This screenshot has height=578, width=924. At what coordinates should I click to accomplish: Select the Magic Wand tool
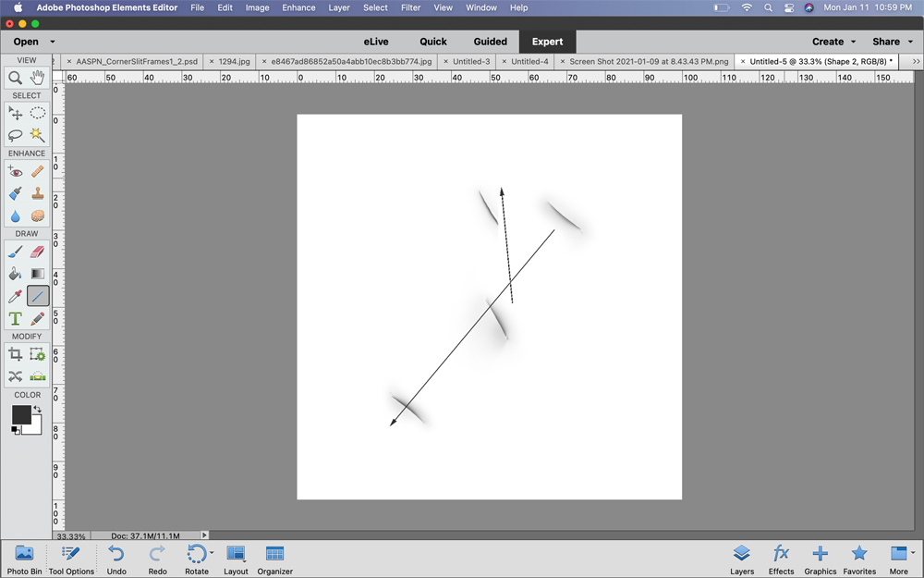point(38,135)
